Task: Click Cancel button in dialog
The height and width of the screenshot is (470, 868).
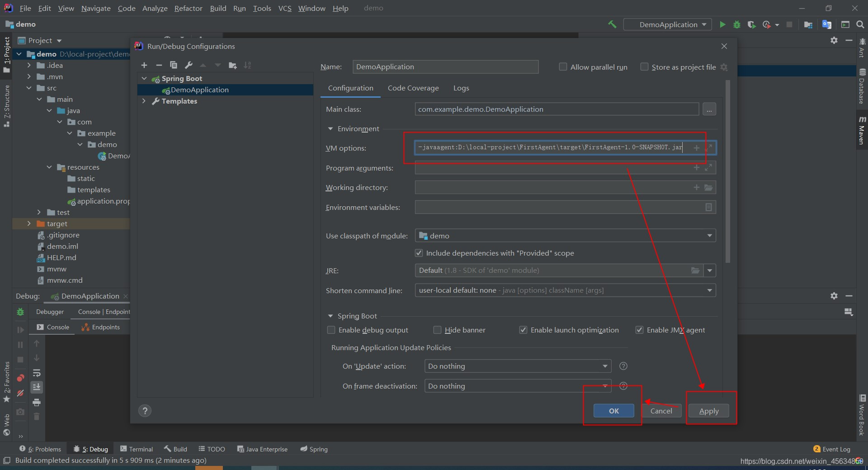Action: coord(661,411)
